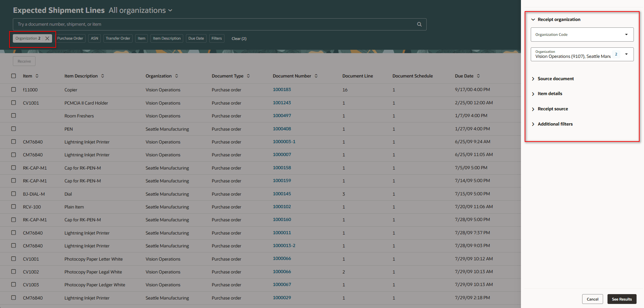Open document number 1001243 link

(282, 103)
